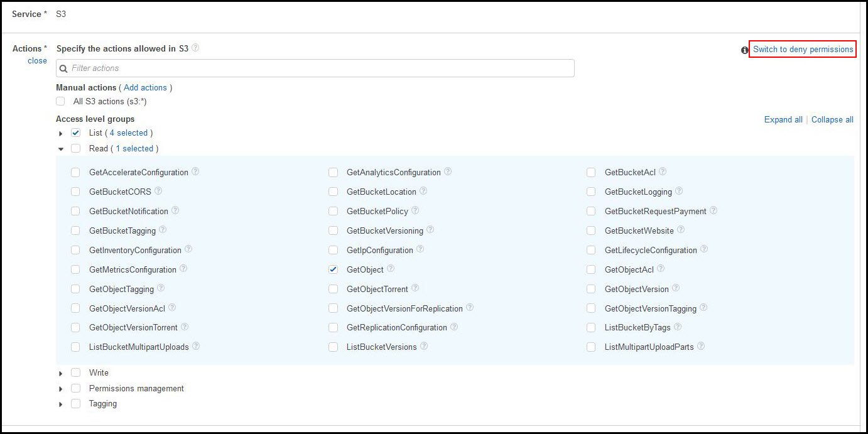
Task: Click the close link under Actions
Action: pyautogui.click(x=37, y=60)
